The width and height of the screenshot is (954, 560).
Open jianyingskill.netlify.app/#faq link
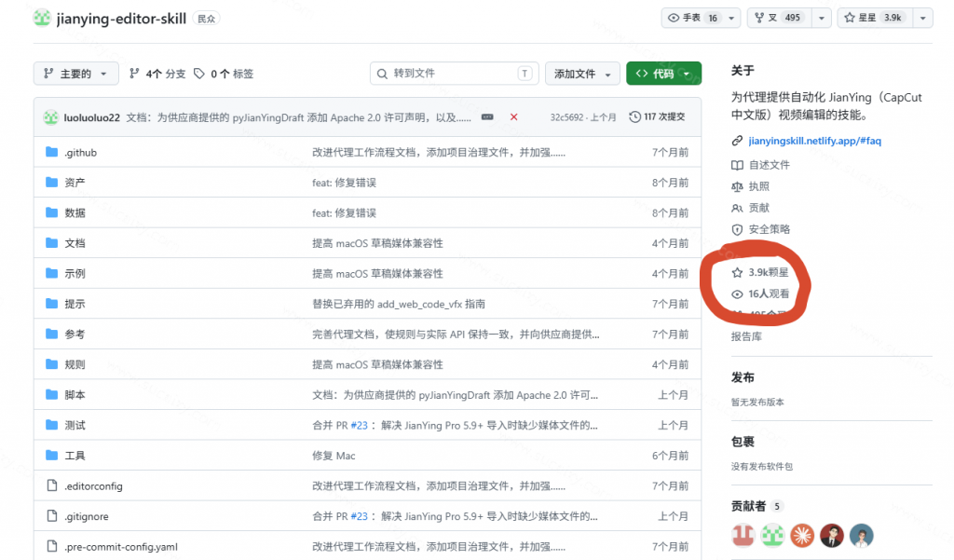pos(814,141)
